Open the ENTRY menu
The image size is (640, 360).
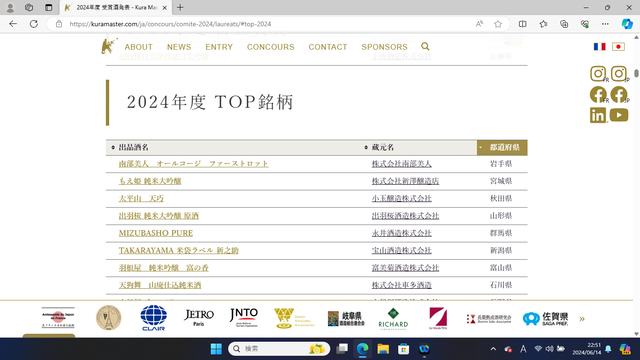[219, 47]
